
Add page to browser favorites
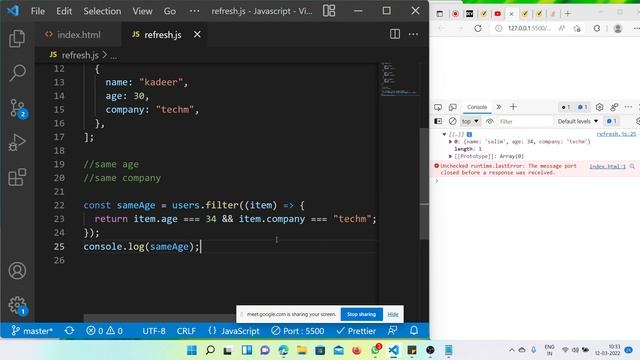(x=577, y=28)
